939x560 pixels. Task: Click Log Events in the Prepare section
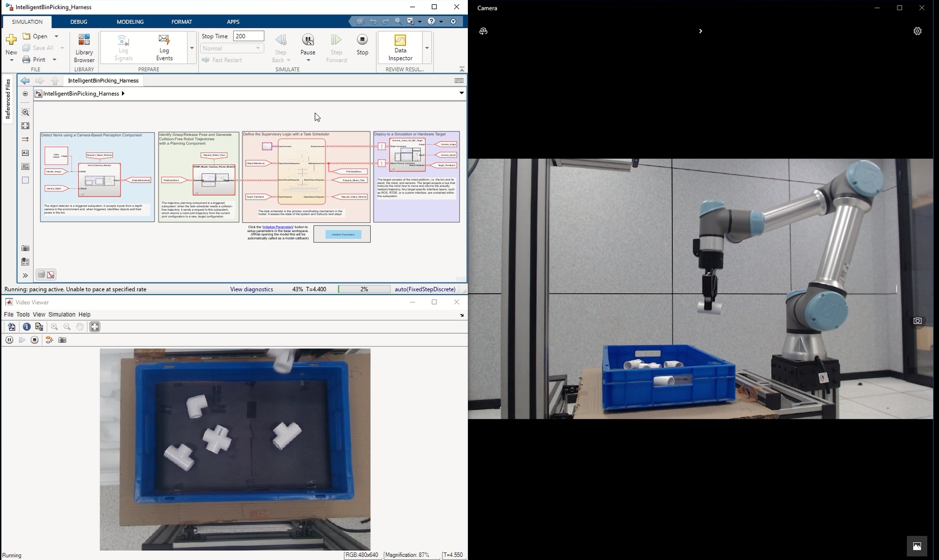coord(164,47)
